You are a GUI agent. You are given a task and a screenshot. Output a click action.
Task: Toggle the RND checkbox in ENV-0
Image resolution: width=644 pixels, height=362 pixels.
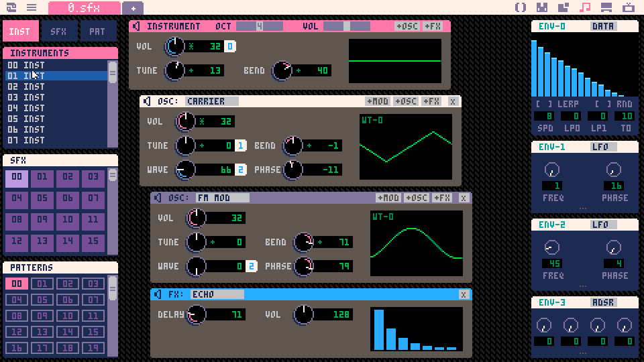point(602,105)
